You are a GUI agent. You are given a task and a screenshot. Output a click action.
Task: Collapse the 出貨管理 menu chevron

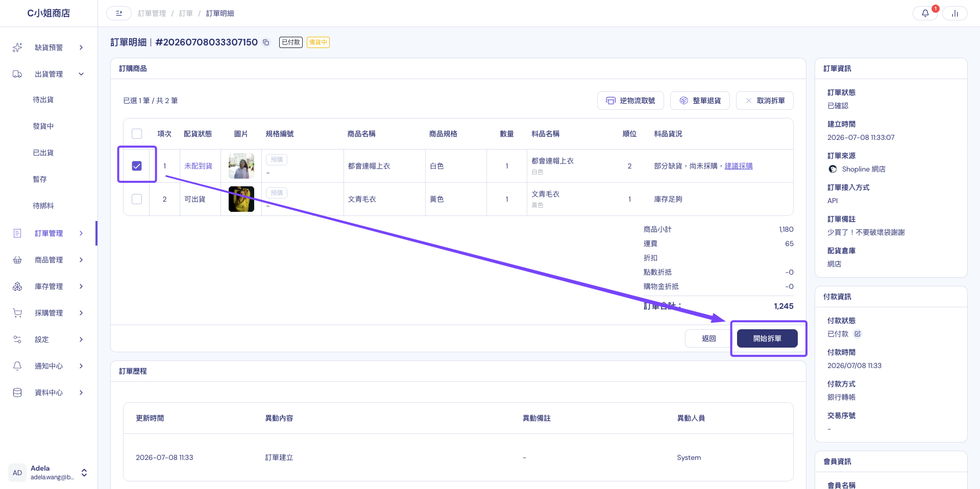(x=81, y=74)
